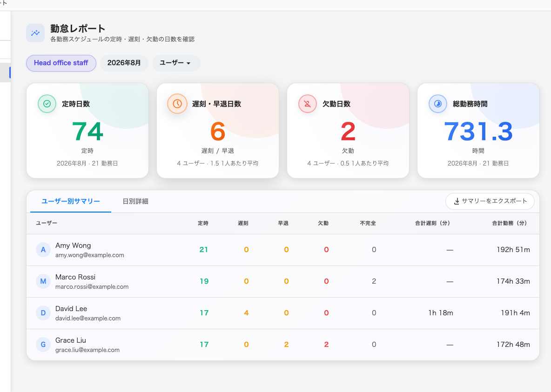This screenshot has width=551, height=392.
Task: Click Amy Wong's on-time value 21
Action: click(x=204, y=250)
